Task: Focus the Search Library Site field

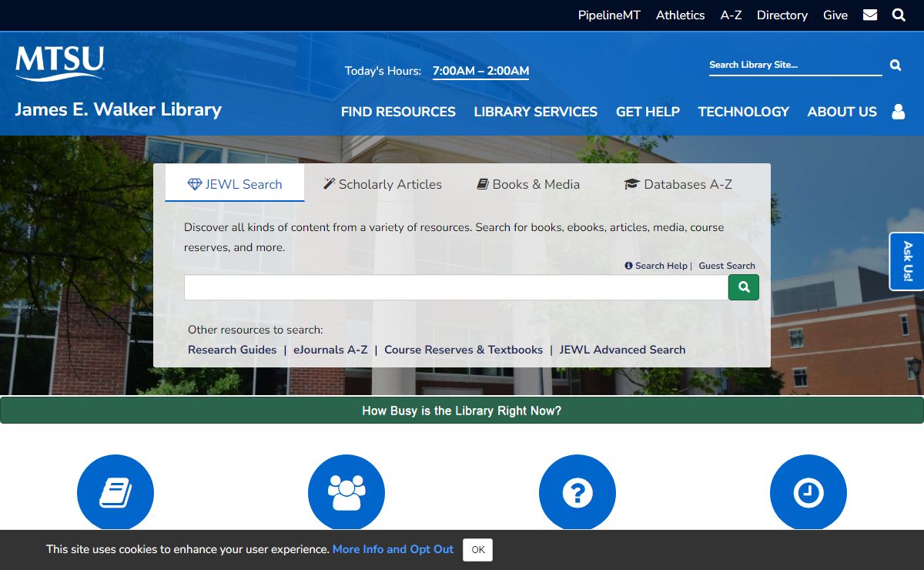Action: (795, 65)
